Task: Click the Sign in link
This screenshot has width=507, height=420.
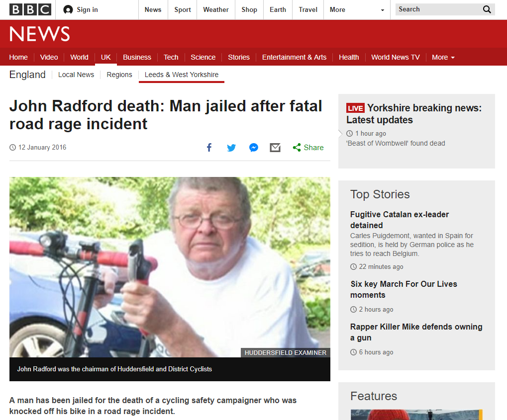Action: pos(87,10)
